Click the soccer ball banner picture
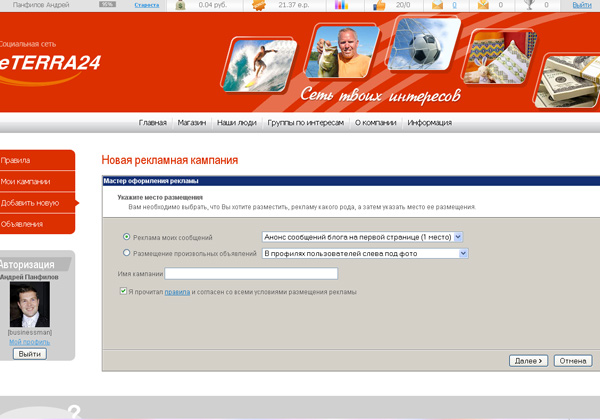 [x=423, y=44]
